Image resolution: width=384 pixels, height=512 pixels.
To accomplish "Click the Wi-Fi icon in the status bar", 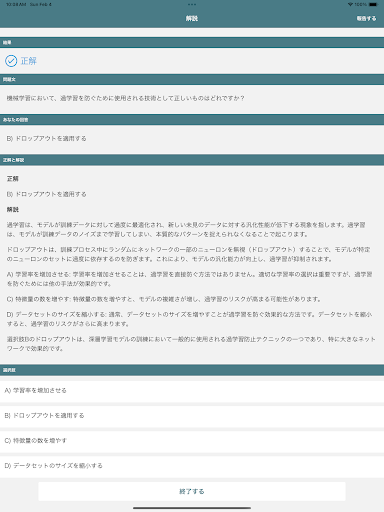I will coord(350,4).
